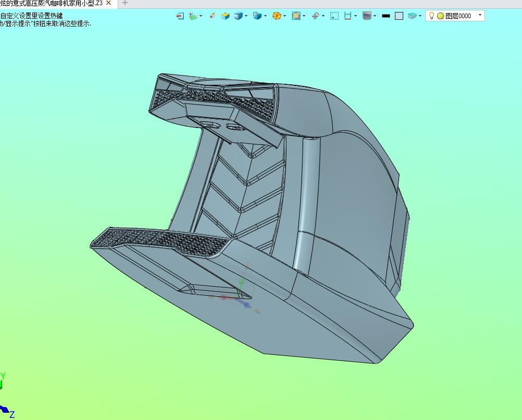Expand the dropdown arrow beside the shaded cube

tap(246, 16)
